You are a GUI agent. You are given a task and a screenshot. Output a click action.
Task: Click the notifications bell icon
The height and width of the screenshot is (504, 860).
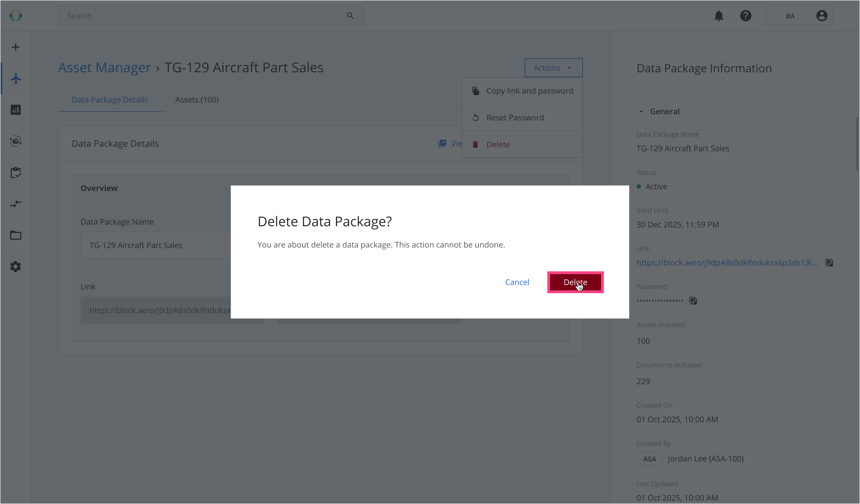click(719, 16)
